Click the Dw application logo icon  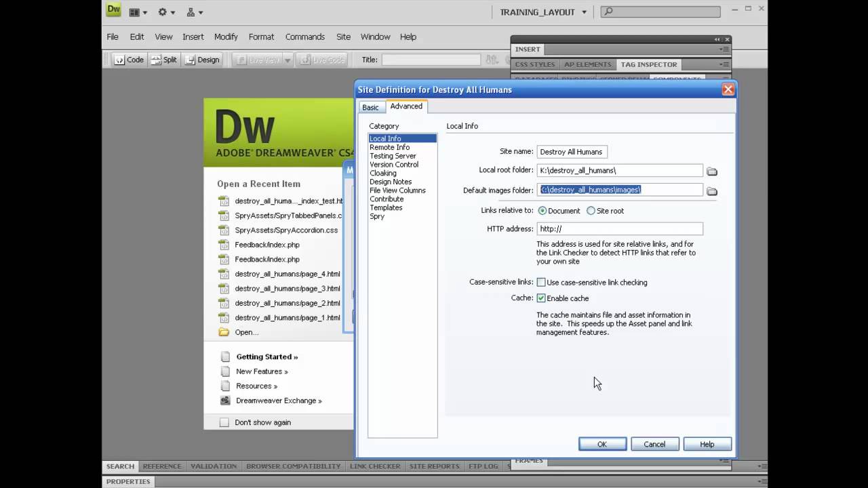(x=113, y=10)
